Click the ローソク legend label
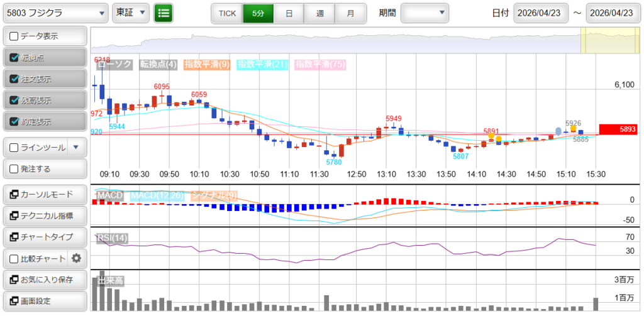 click(x=114, y=64)
